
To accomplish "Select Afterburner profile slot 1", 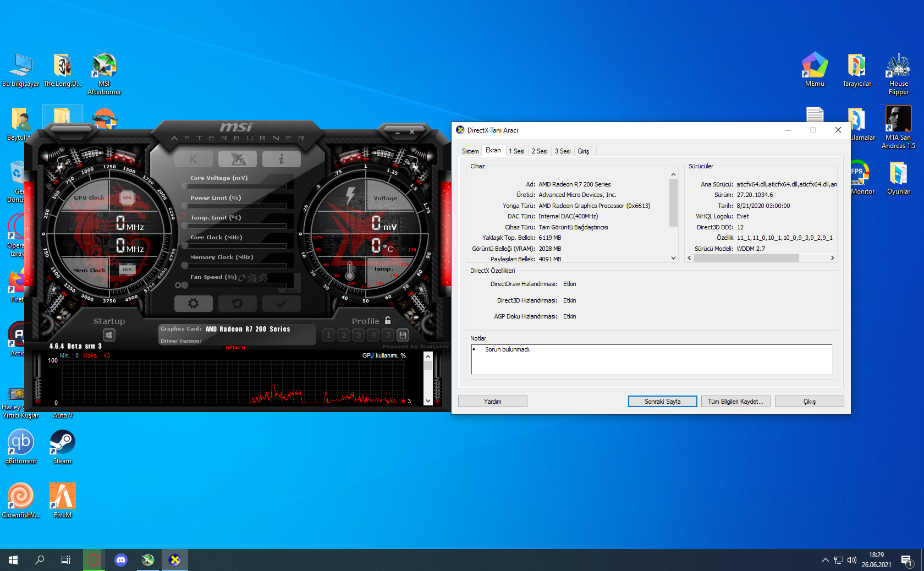I will pyautogui.click(x=328, y=334).
